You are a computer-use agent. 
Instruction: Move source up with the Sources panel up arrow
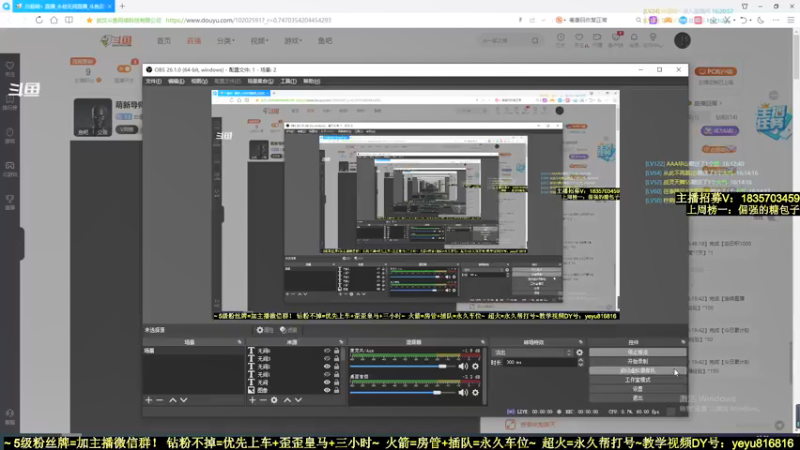tap(288, 401)
